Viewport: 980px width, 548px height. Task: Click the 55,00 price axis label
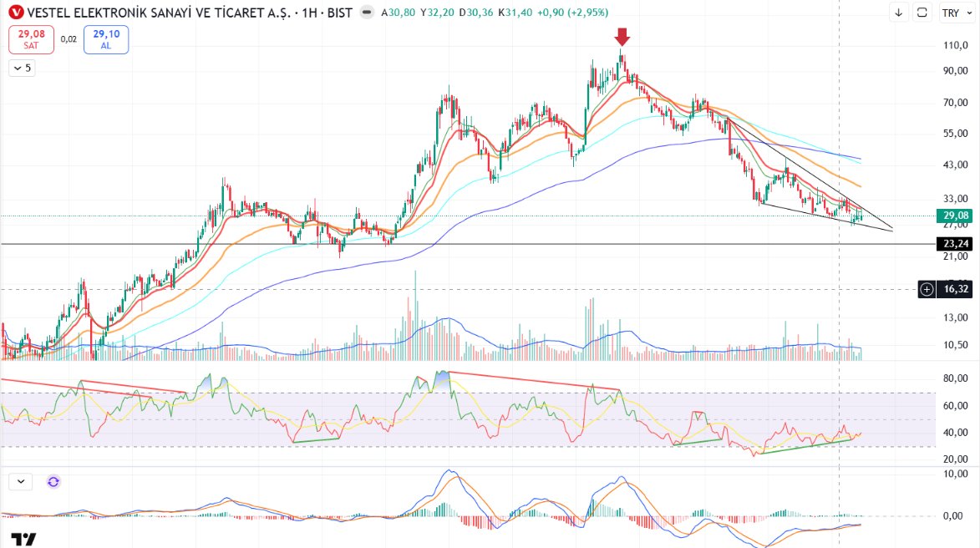point(956,134)
